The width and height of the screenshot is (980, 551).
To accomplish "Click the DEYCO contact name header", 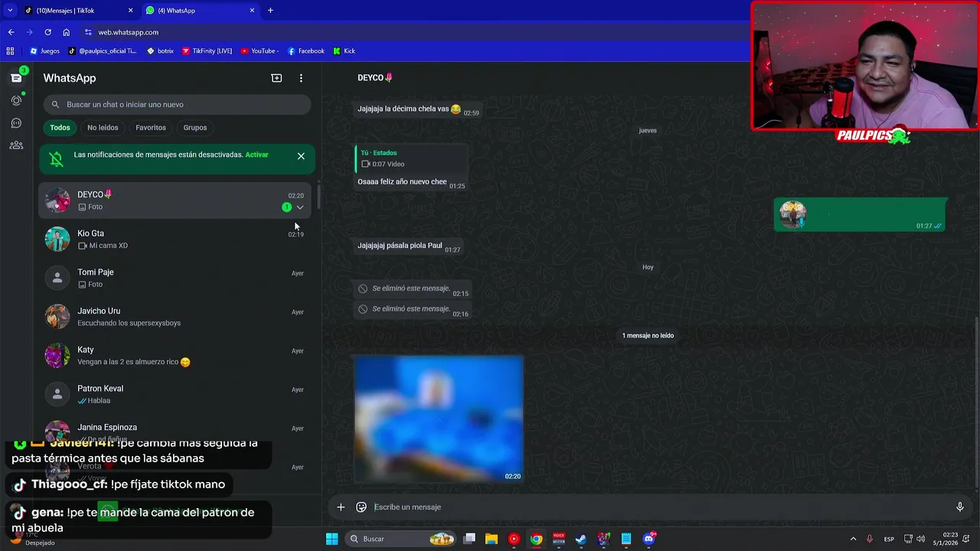I will click(x=375, y=78).
